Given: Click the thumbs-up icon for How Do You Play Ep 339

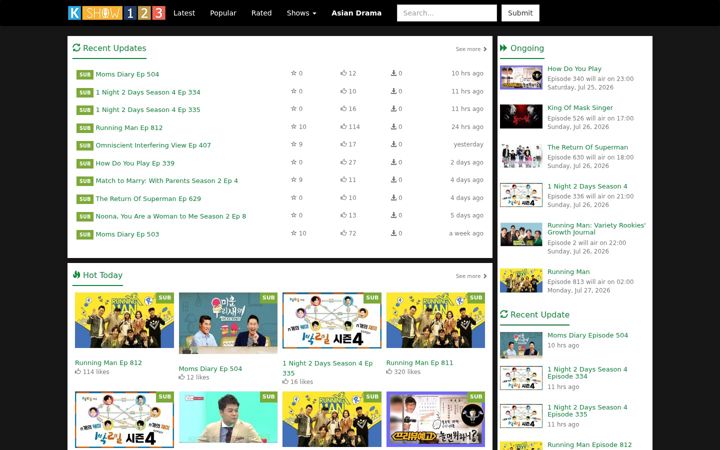Looking at the screenshot, I should tap(343, 162).
